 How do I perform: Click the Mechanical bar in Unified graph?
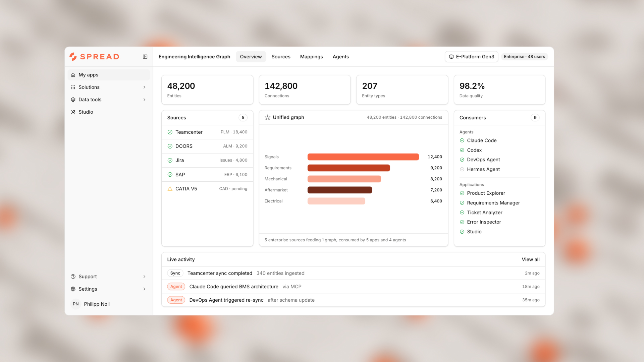pos(344,179)
